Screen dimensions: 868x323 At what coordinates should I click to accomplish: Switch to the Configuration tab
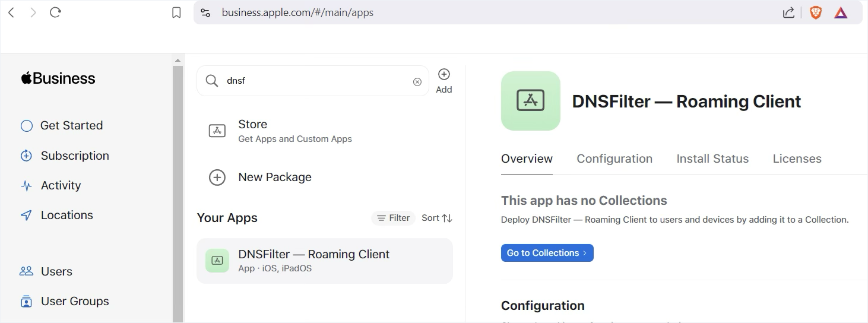[x=614, y=159]
